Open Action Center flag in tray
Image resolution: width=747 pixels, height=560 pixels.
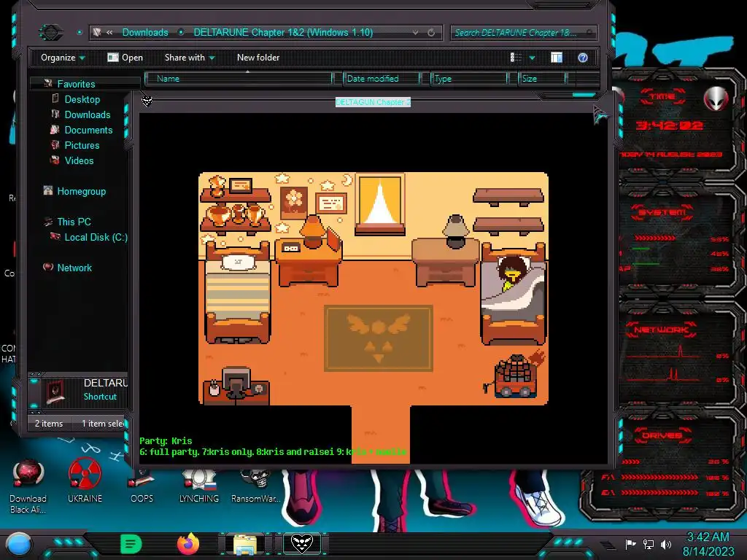coord(630,544)
